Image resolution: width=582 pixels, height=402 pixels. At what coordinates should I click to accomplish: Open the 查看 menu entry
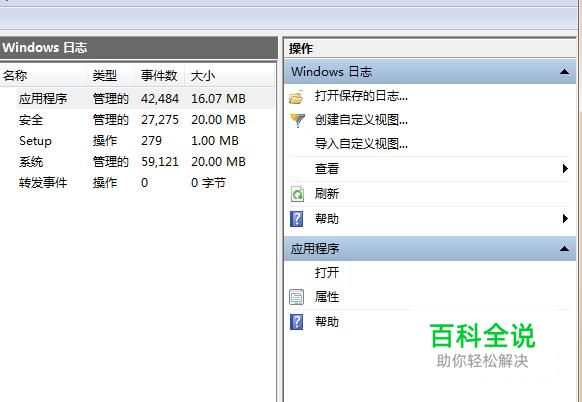[327, 169]
